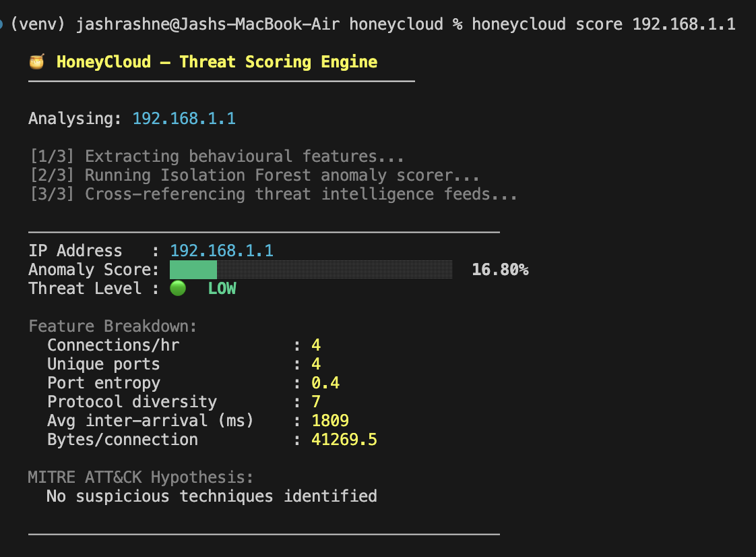This screenshot has height=557, width=756.
Task: Click the IP beside 'Analysing:'
Action: click(184, 118)
